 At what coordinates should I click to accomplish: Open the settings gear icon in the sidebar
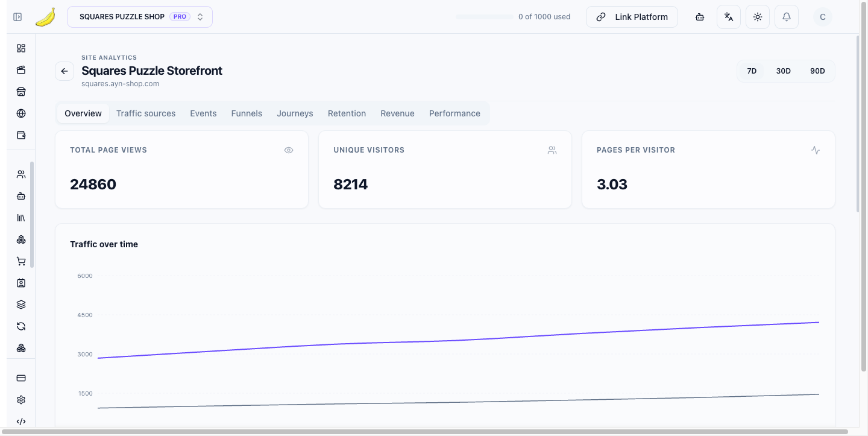21,400
